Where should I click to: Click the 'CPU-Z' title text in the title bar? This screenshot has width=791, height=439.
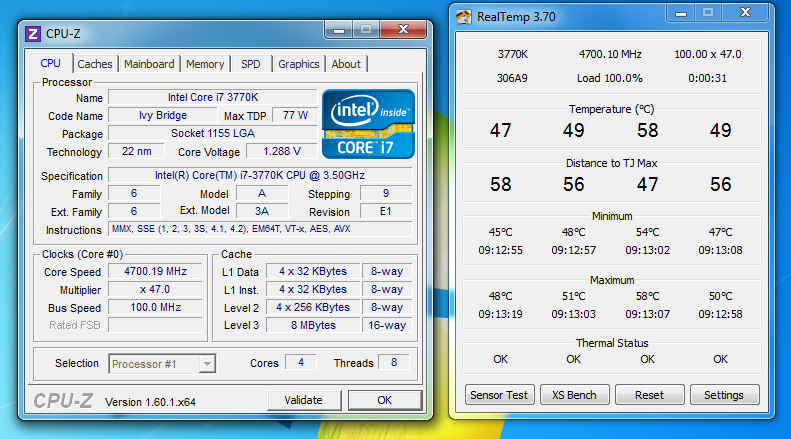coord(63,34)
